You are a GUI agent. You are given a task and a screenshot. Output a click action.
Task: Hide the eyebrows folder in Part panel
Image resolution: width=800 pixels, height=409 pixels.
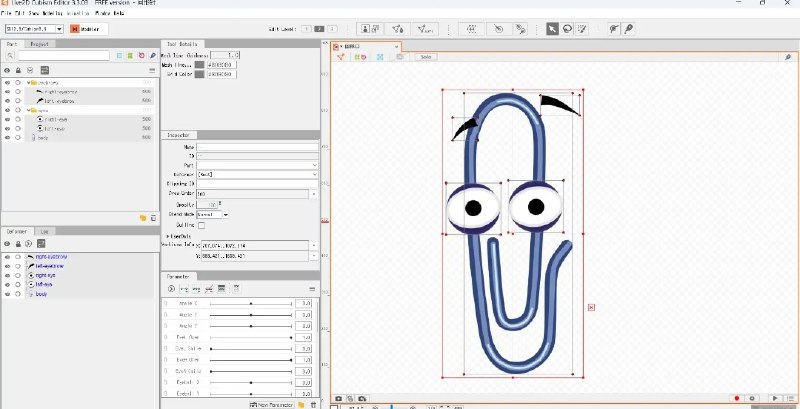pyautogui.click(x=7, y=83)
